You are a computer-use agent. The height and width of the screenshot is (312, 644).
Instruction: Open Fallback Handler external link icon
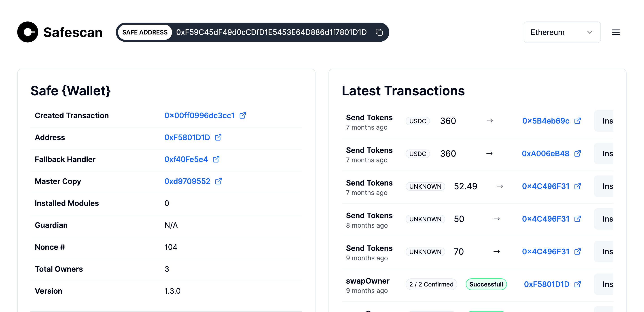pyautogui.click(x=216, y=159)
